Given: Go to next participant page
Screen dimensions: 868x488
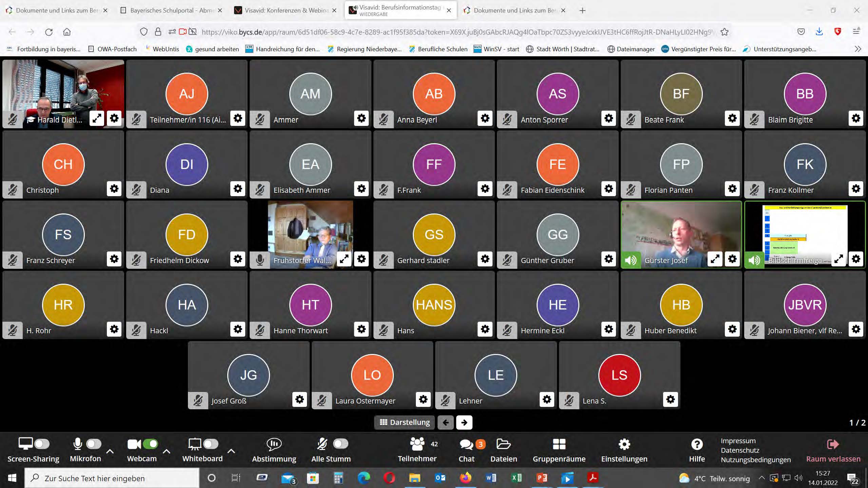Looking at the screenshot, I should 464,422.
